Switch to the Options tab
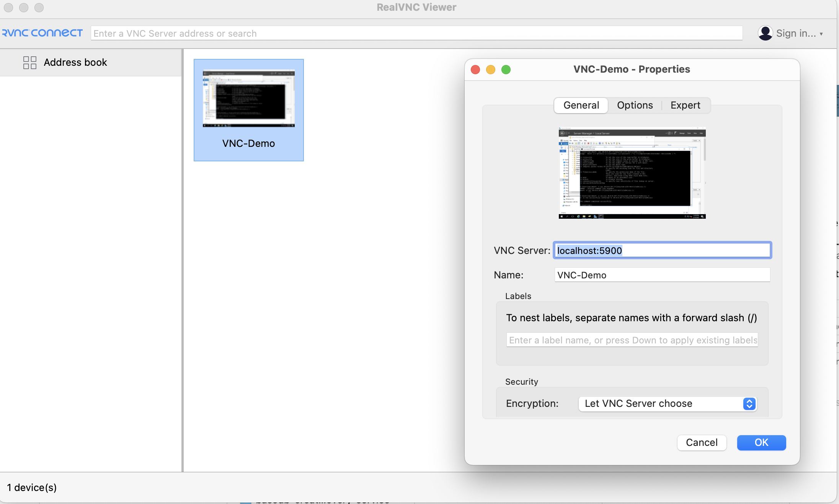Viewport: 839px width, 504px height. tap(635, 105)
